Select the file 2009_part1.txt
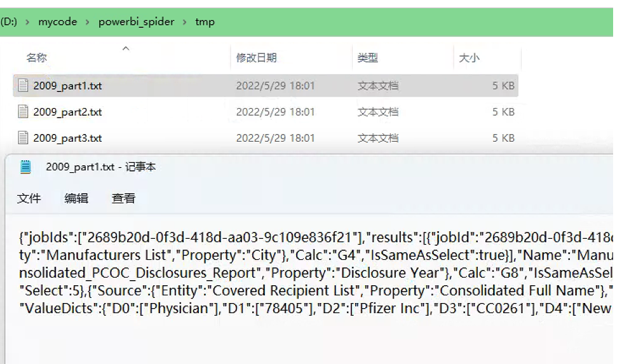This screenshot has width=629, height=364. coord(266,85)
